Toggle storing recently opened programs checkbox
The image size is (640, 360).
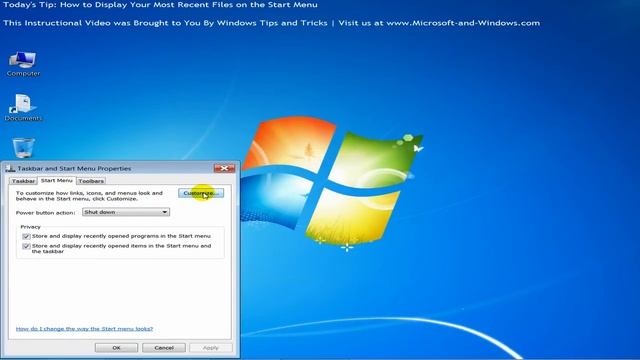click(27, 236)
